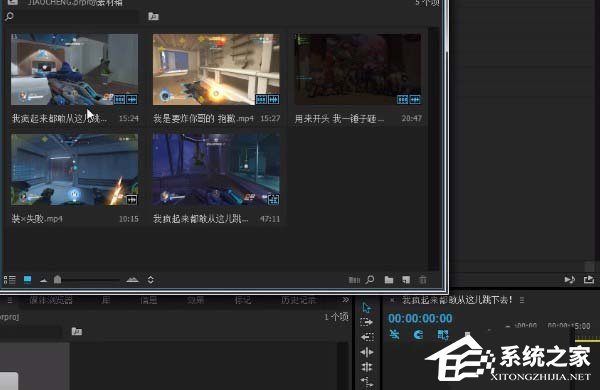The width and height of the screenshot is (600, 390).
Task: Click the file name 我是要炸你哥的 抱歉.mp4
Action: click(203, 119)
